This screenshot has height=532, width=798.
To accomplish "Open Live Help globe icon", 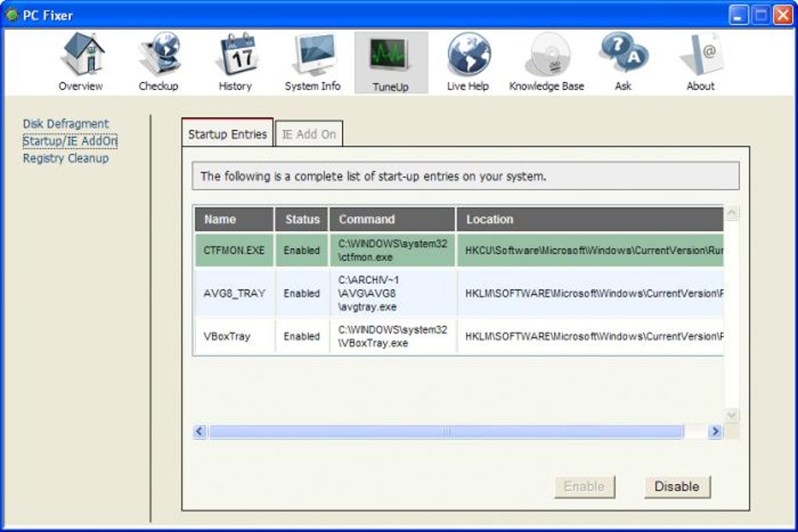I will [468, 56].
